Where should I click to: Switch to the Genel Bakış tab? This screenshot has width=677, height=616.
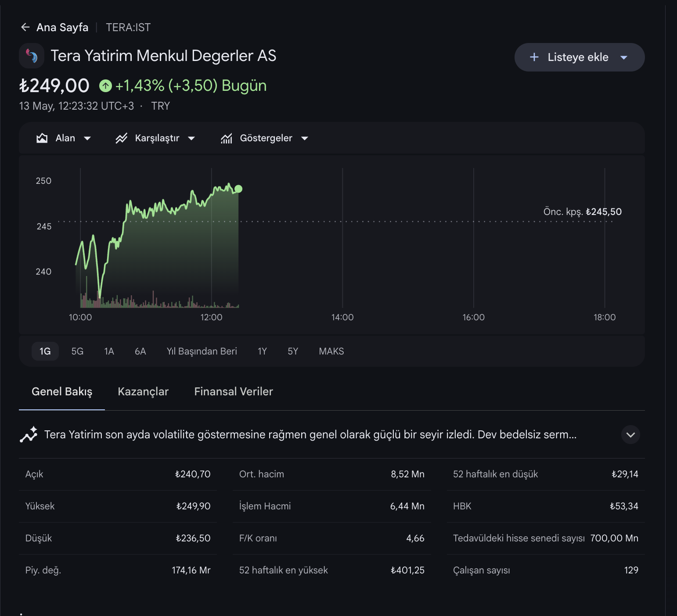pyautogui.click(x=62, y=391)
